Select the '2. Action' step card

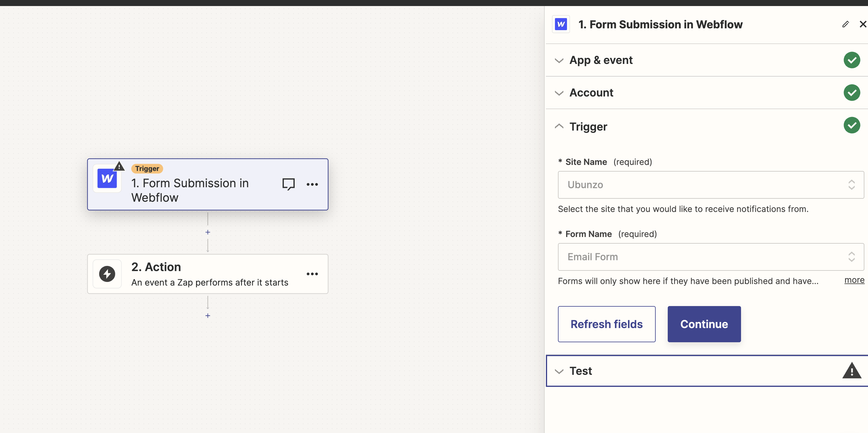coord(208,274)
